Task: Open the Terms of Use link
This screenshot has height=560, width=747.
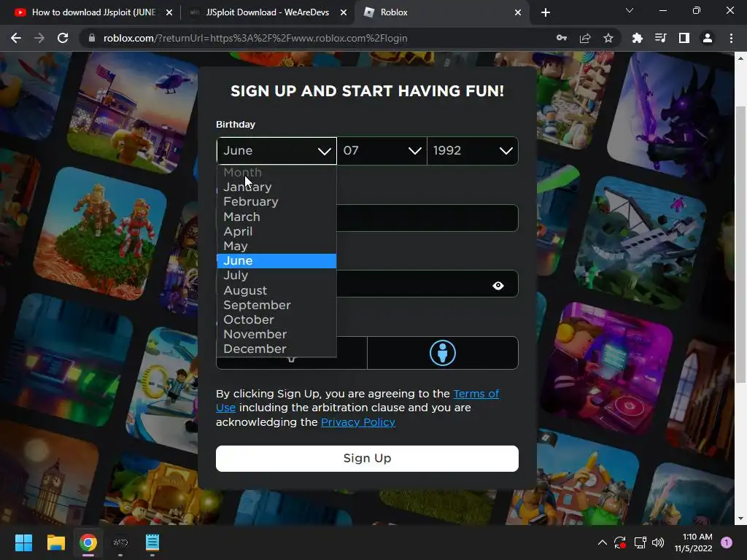Action: [476, 394]
